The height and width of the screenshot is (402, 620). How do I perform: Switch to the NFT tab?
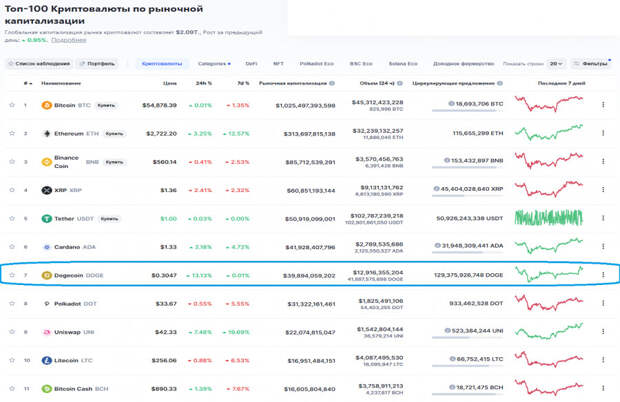coord(278,64)
